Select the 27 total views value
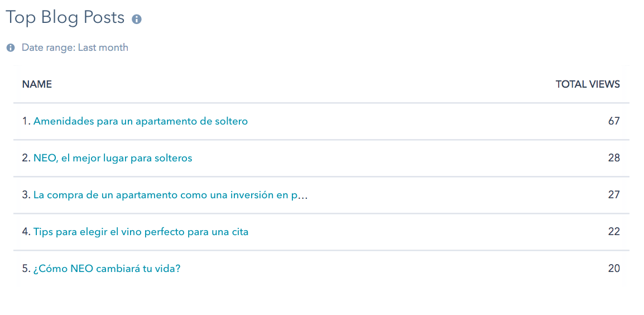Viewport: 644px width, 315px height. 614,195
